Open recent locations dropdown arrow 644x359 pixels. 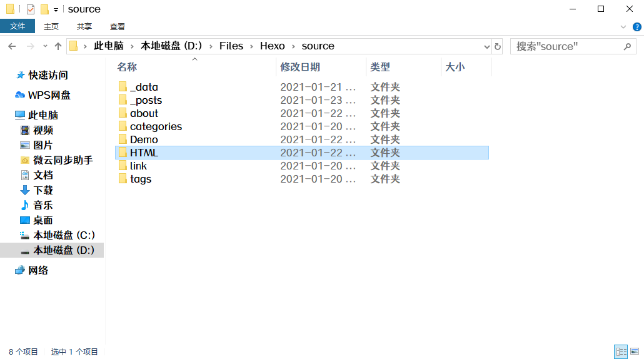(45, 46)
